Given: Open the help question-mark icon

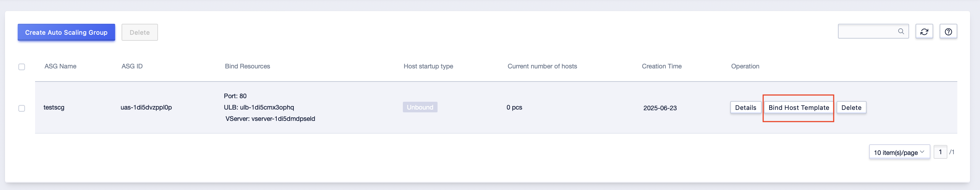Looking at the screenshot, I should 948,32.
